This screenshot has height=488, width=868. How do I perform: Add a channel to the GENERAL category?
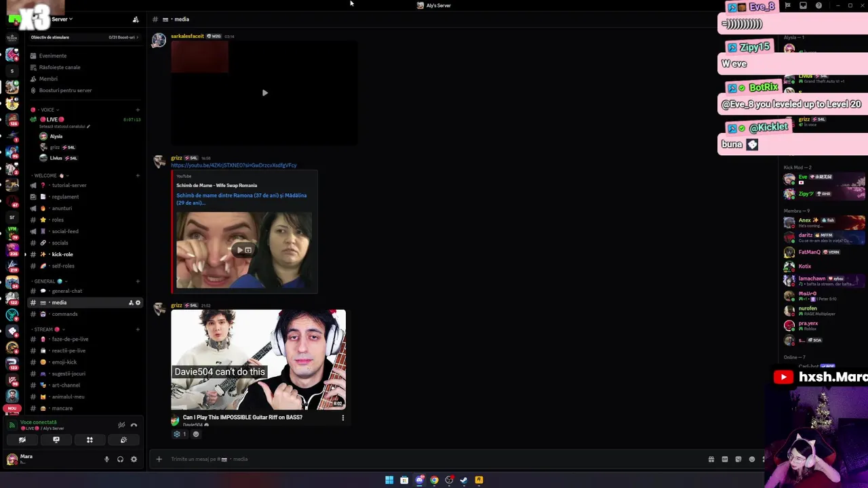138,281
